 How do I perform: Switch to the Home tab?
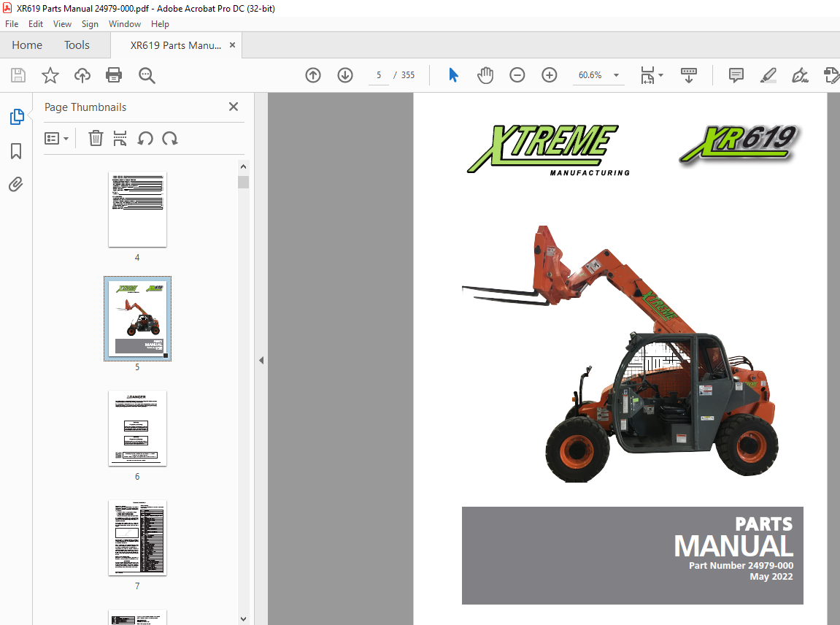click(x=27, y=45)
